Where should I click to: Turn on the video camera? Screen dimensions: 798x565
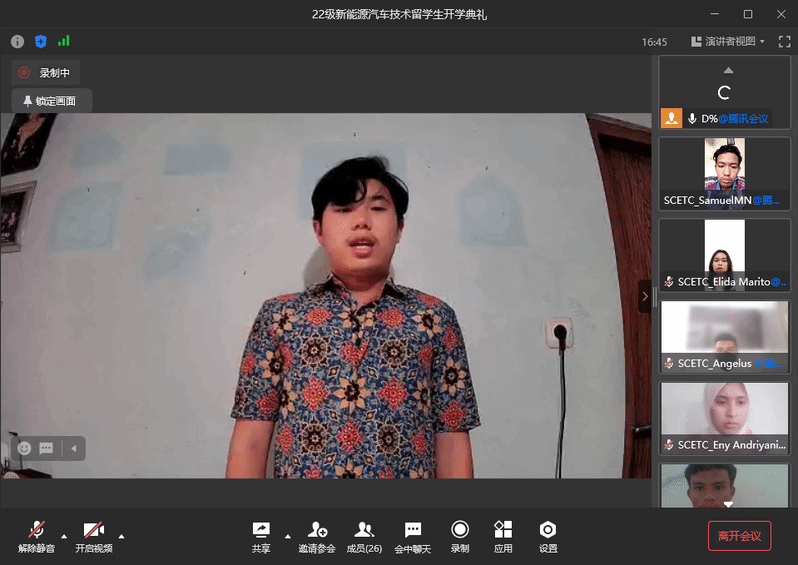coord(93,536)
